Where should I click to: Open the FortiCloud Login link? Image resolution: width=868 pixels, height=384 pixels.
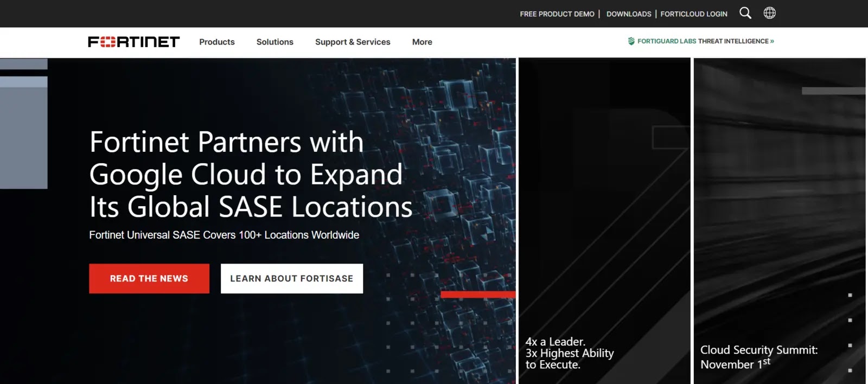coord(693,14)
